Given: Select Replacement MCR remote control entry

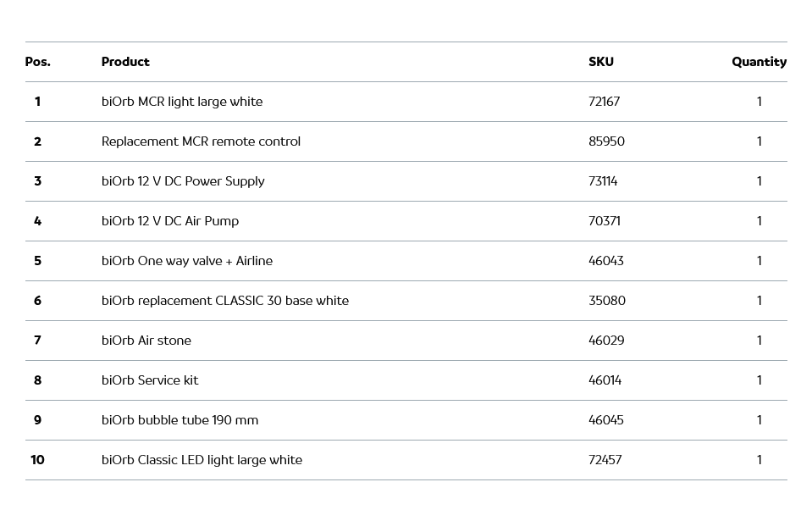Looking at the screenshot, I should pyautogui.click(x=201, y=141).
